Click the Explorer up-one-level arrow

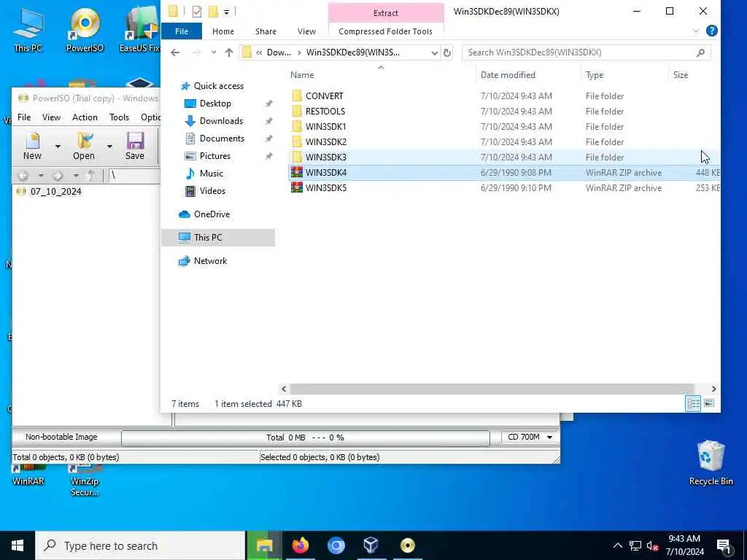tap(229, 52)
